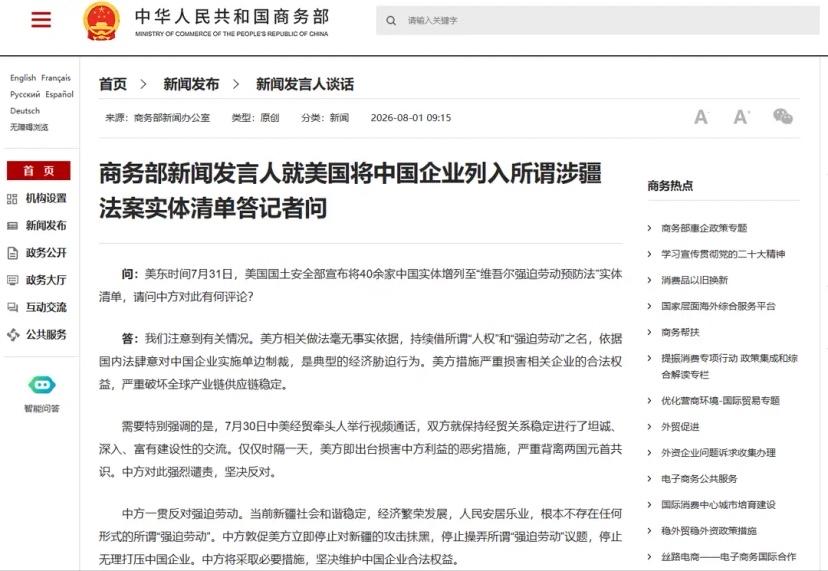828x571 pixels.
Task: Open 消费品以旧换新 hot topic link
Action: (x=694, y=280)
